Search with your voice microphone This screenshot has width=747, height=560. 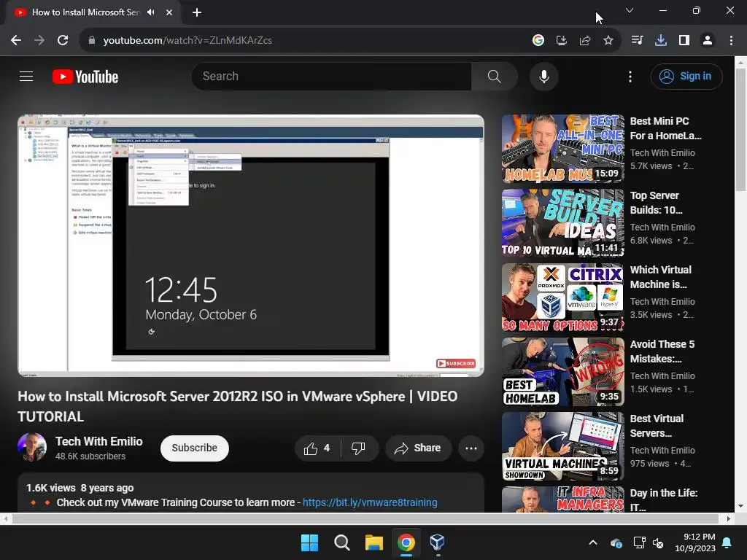(543, 76)
